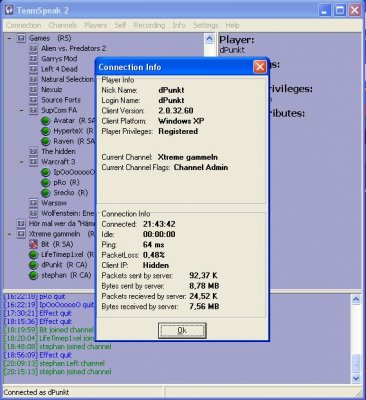Click HyperteX's green player status icon
Viewport: 366px width, 400px height.
pos(46,131)
